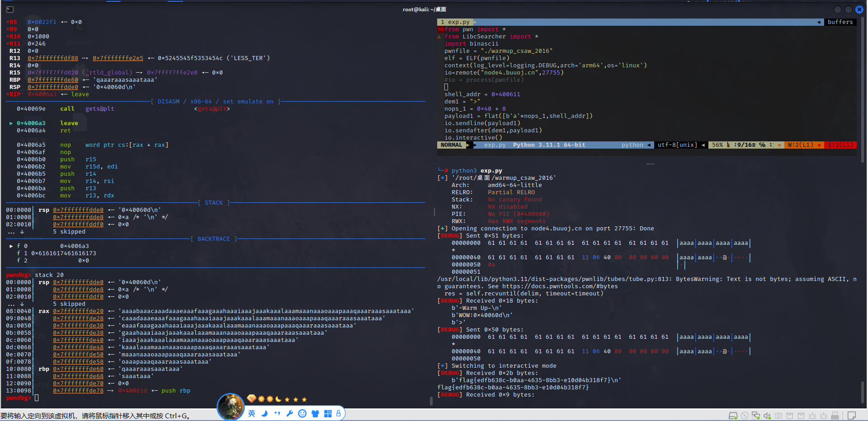Click the first box icon after the camera icon

coord(790,416)
